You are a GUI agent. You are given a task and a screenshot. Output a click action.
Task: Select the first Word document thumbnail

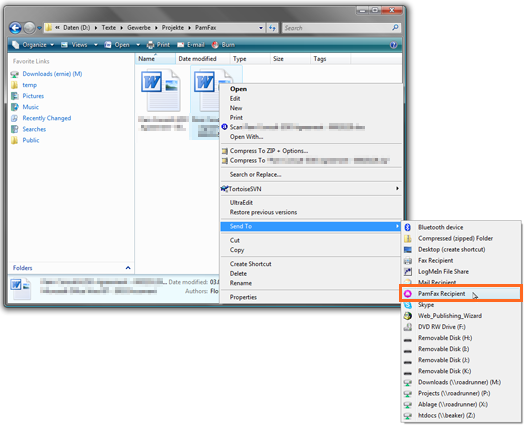click(162, 90)
